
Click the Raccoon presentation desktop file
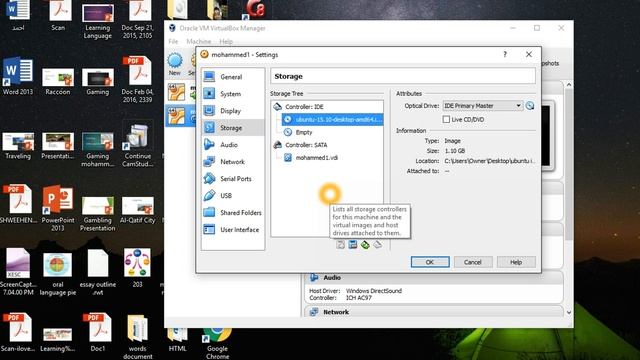coord(58,82)
